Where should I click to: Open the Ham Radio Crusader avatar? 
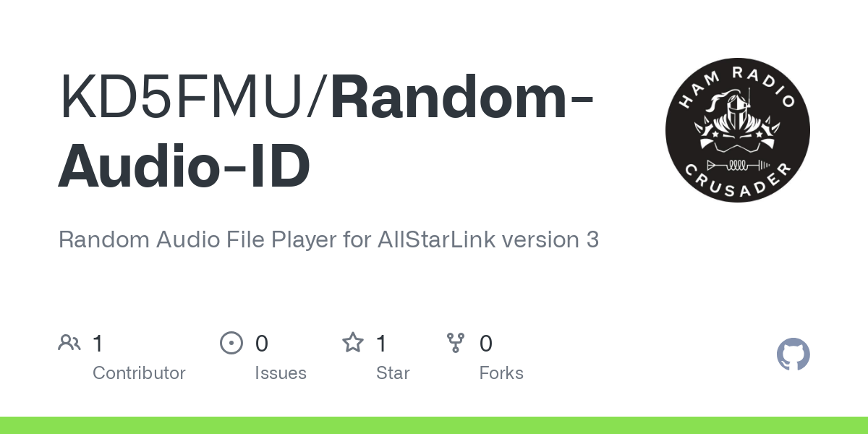(x=738, y=130)
